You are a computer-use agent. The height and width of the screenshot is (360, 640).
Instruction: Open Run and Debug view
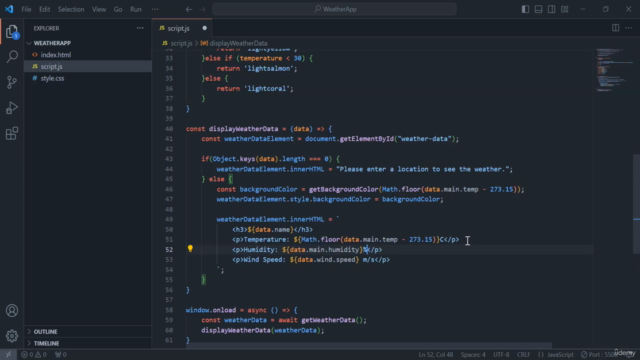point(12,108)
